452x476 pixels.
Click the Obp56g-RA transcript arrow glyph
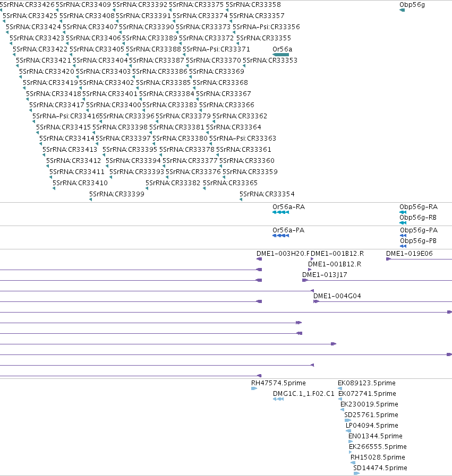(403, 212)
